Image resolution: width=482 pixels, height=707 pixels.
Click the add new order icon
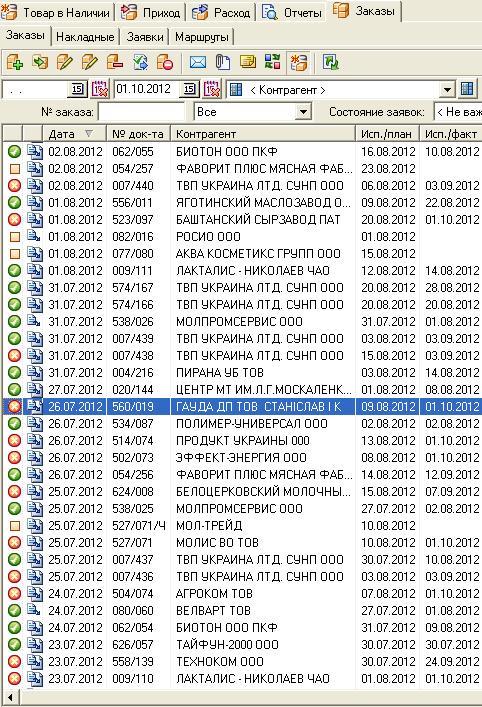coord(14,62)
